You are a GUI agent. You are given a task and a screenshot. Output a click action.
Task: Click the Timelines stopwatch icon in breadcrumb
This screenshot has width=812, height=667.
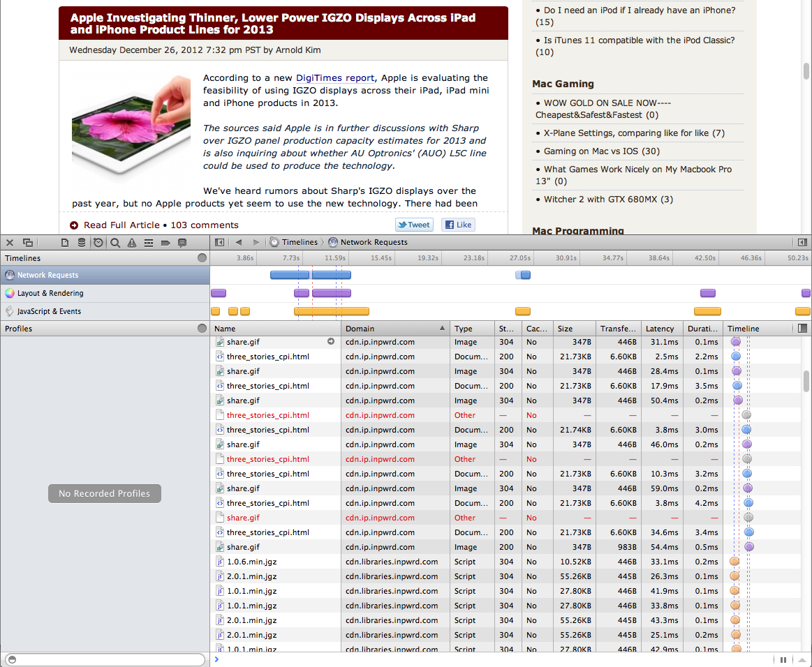274,242
